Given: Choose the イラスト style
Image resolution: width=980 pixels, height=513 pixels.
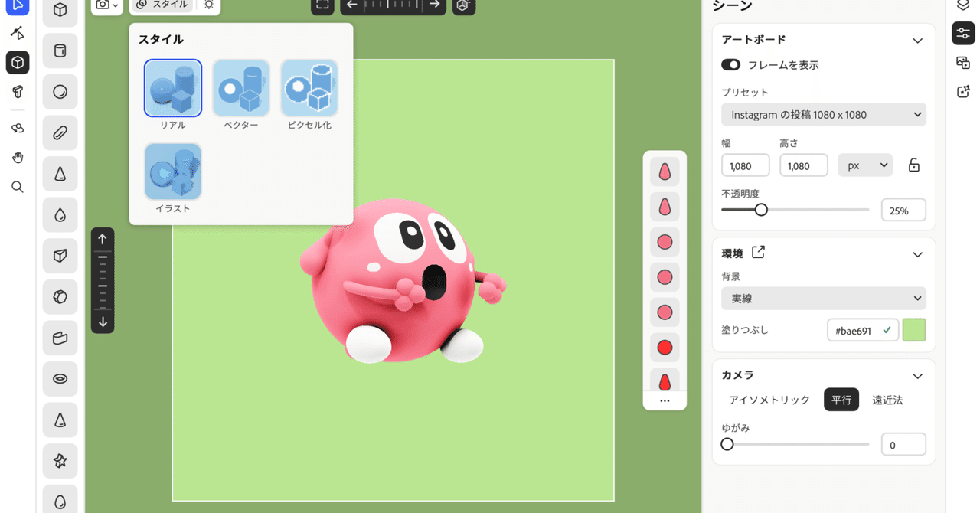Looking at the screenshot, I should (x=173, y=172).
